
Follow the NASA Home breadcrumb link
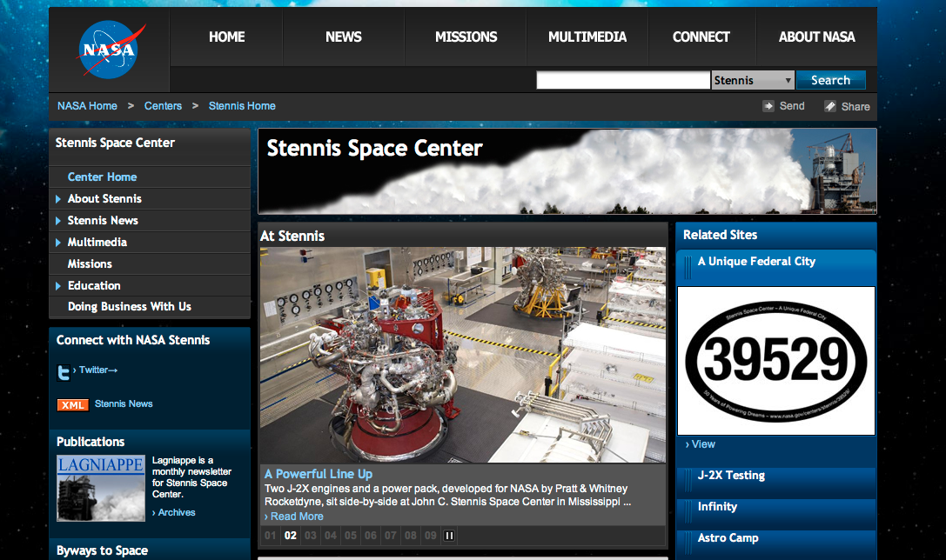pos(88,106)
